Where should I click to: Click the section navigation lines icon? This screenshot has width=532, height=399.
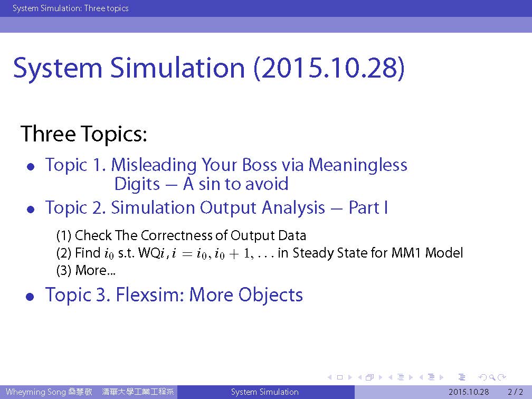(x=431, y=377)
